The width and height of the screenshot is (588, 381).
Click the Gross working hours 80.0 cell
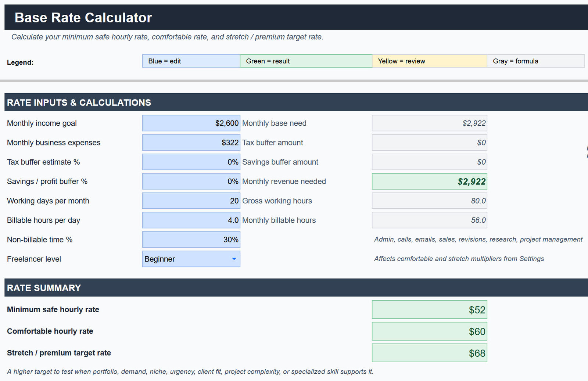point(430,201)
